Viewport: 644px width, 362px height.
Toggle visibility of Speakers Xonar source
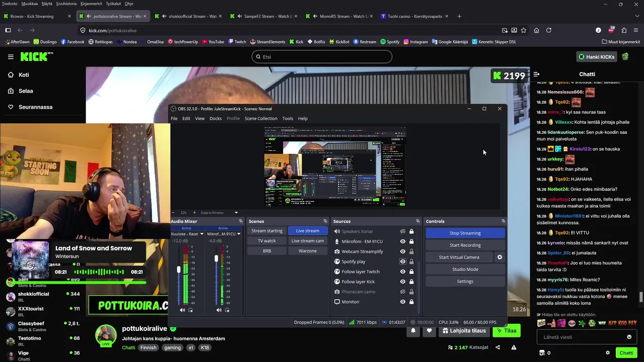tap(403, 231)
